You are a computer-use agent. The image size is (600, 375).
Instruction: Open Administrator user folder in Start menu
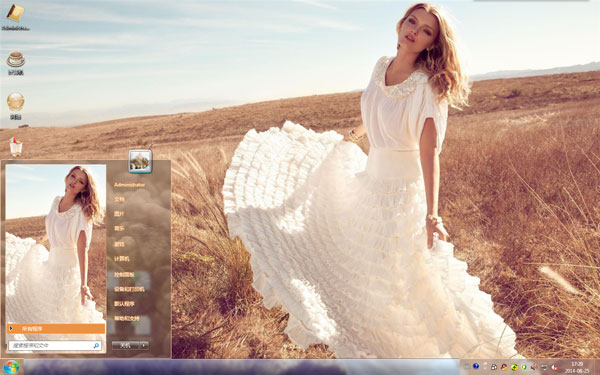pyautogui.click(x=129, y=185)
